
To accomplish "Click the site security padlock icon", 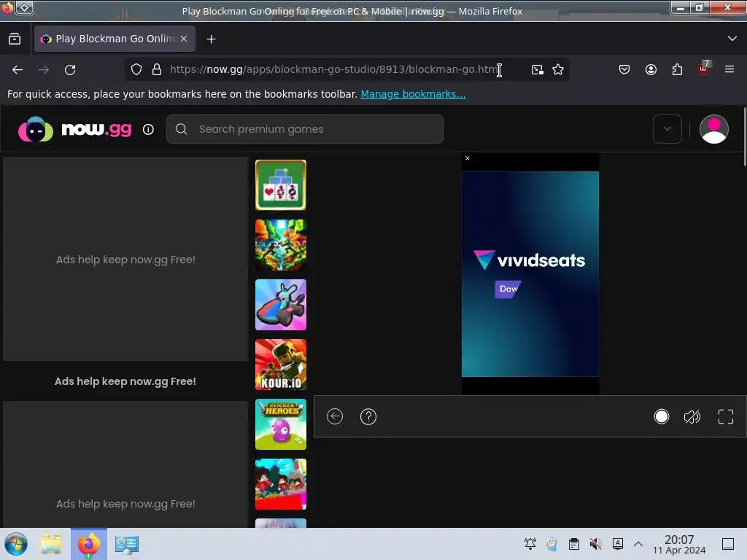I will (x=157, y=69).
